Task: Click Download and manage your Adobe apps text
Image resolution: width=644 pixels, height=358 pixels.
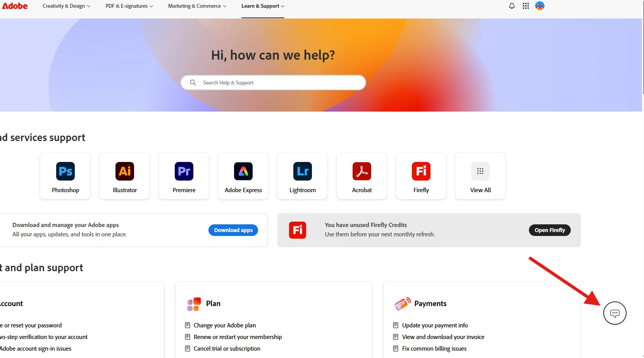Action: [65, 225]
